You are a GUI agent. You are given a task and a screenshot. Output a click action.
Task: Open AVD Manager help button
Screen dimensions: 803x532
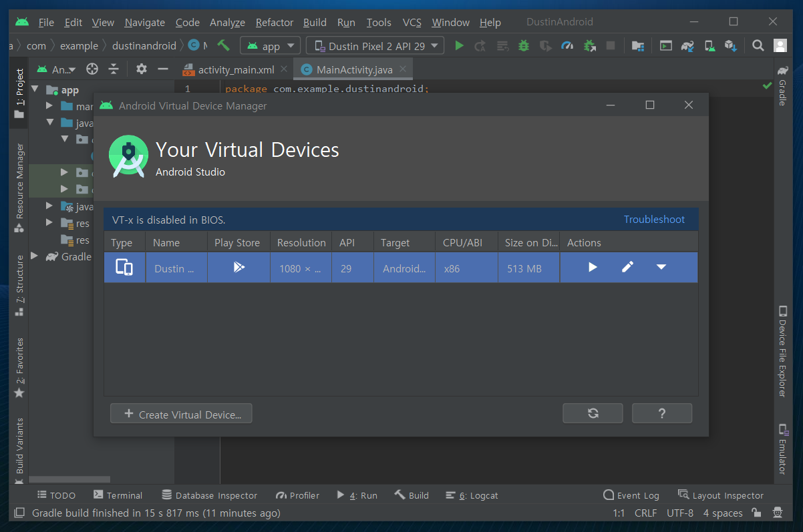662,413
